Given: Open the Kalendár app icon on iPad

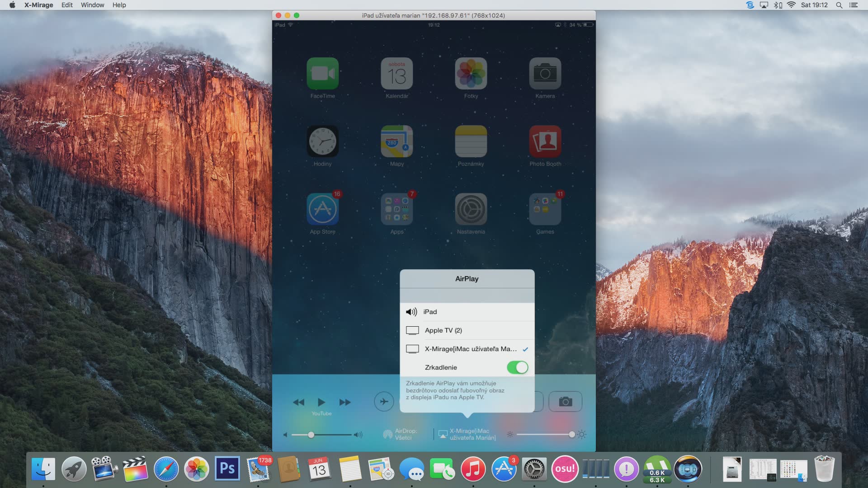Looking at the screenshot, I should [x=396, y=73].
